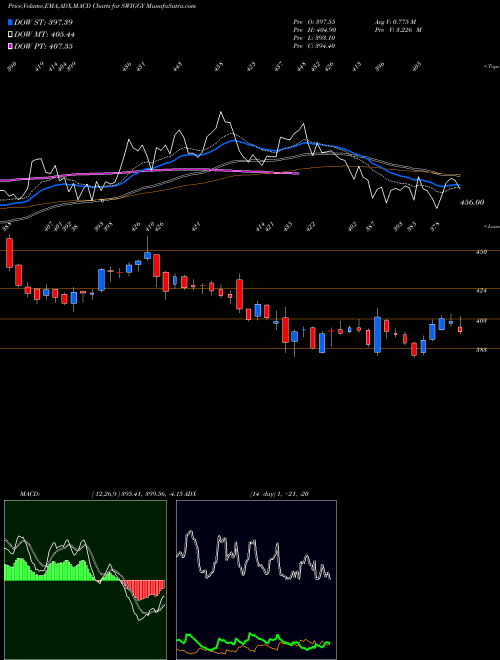The image size is (500, 660).
Task: Select the DOW PT: 407.35 label
Action: coord(43,46)
